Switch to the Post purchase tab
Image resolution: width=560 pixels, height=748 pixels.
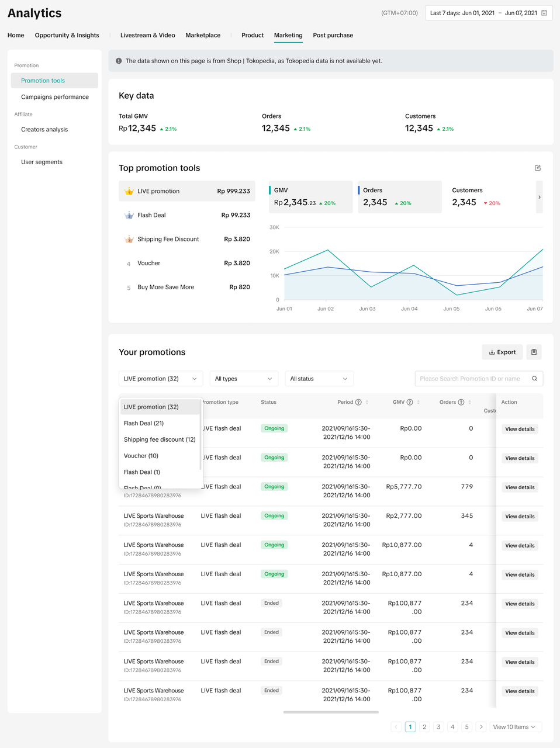(333, 35)
